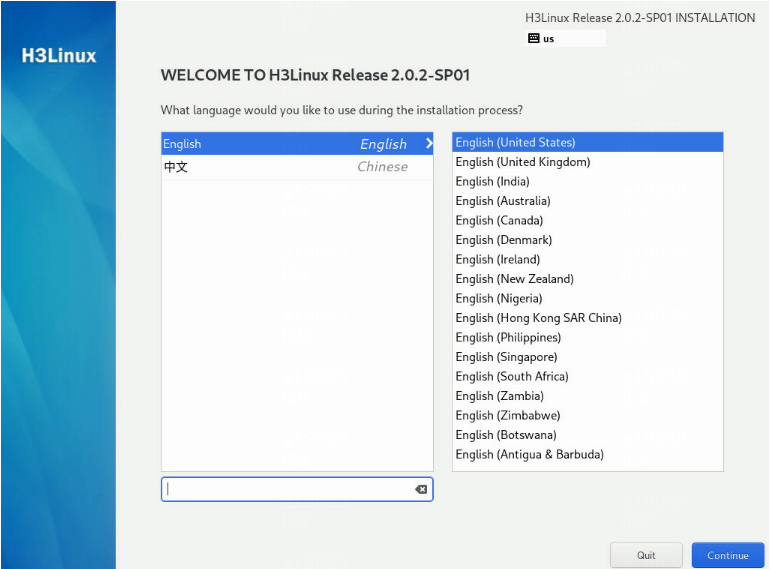
Task: Choose English (United States) locale
Action: click(588, 143)
